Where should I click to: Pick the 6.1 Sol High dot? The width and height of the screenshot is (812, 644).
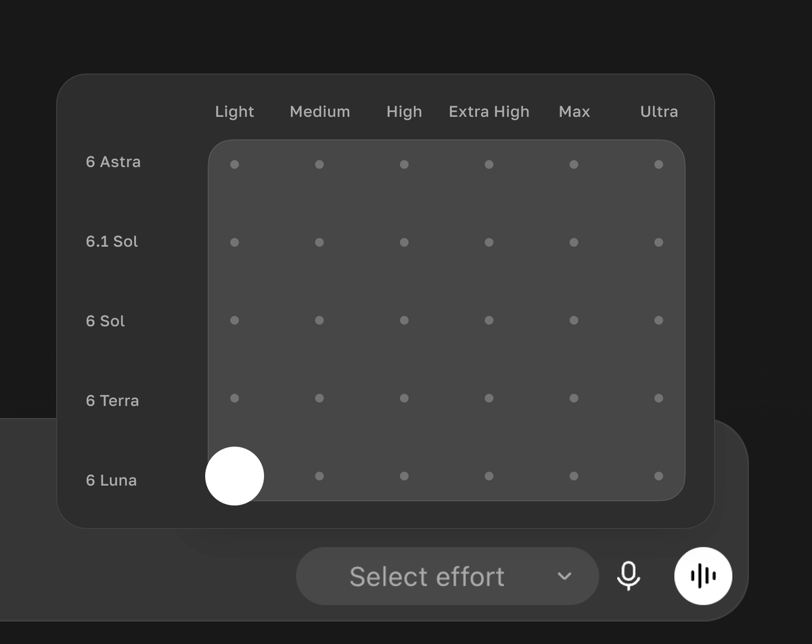[x=404, y=242]
